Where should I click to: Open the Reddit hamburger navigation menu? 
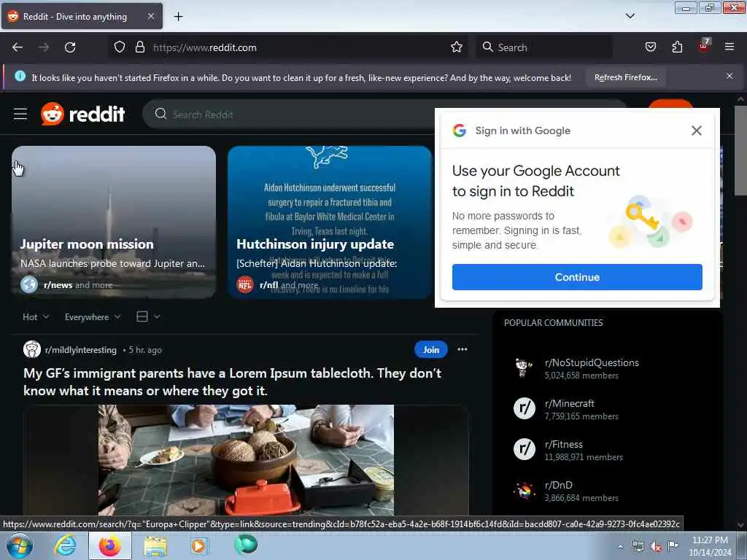point(20,114)
